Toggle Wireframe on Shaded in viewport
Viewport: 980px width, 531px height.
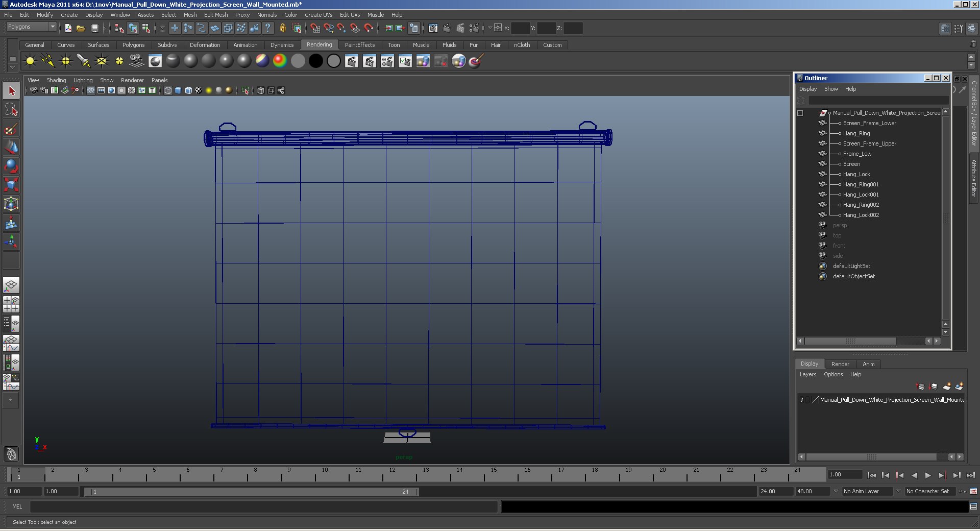(x=188, y=90)
